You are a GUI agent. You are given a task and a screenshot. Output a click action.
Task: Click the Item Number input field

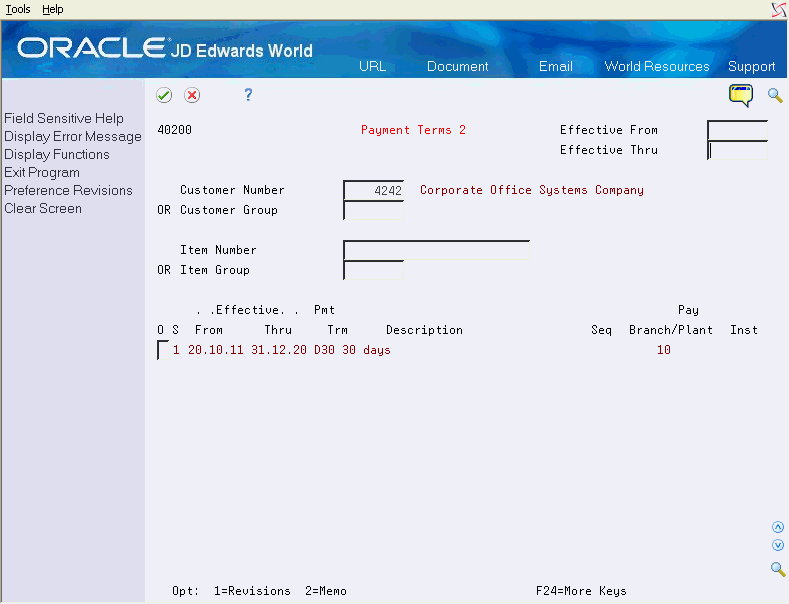[x=436, y=250]
